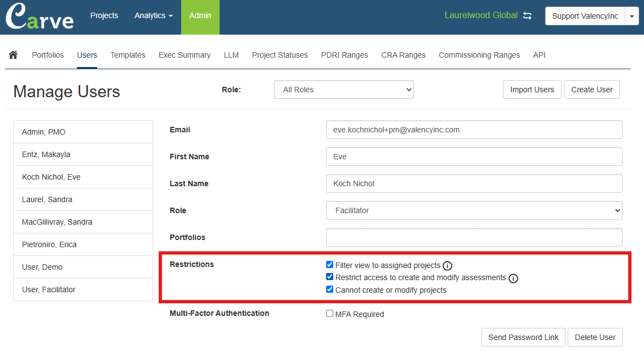The width and height of the screenshot is (644, 351).
Task: Enable the MFA Required checkbox
Action: 329,314
